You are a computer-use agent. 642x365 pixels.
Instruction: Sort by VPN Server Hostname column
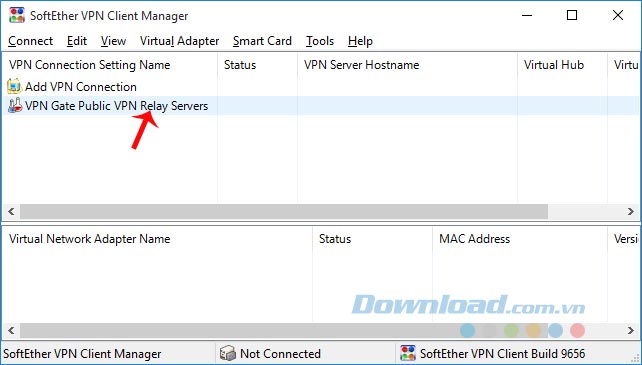click(407, 65)
